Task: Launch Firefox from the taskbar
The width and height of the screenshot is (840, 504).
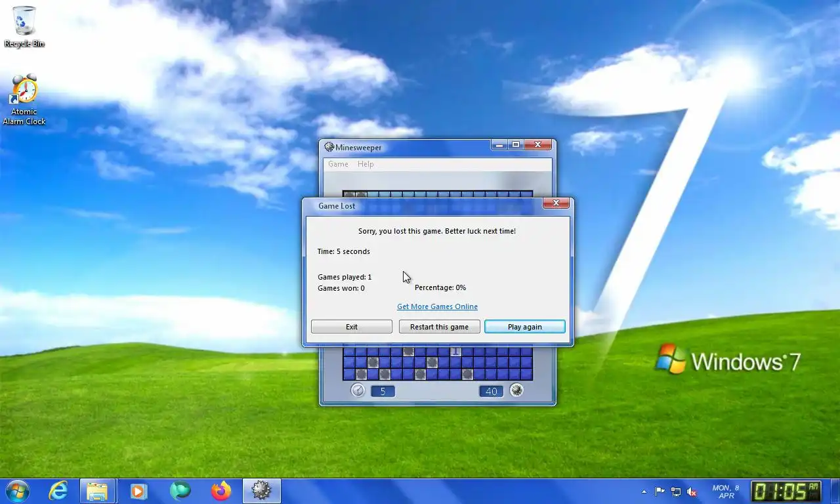Action: pos(221,490)
